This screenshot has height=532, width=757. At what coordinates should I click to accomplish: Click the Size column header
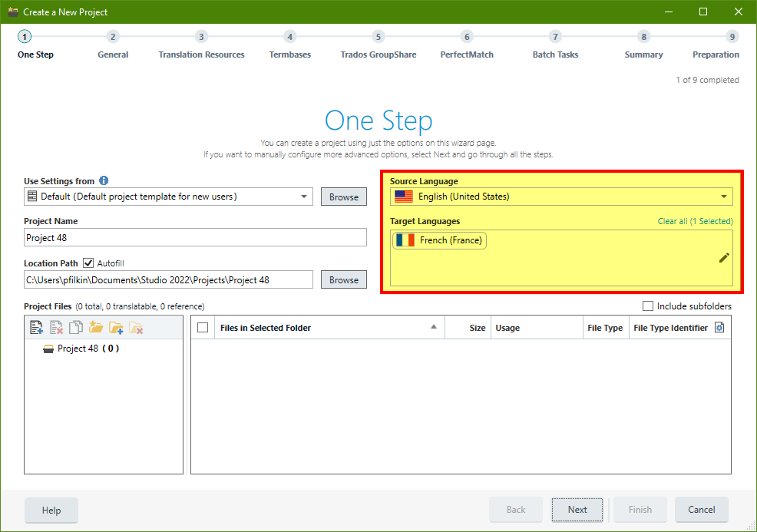click(468, 328)
